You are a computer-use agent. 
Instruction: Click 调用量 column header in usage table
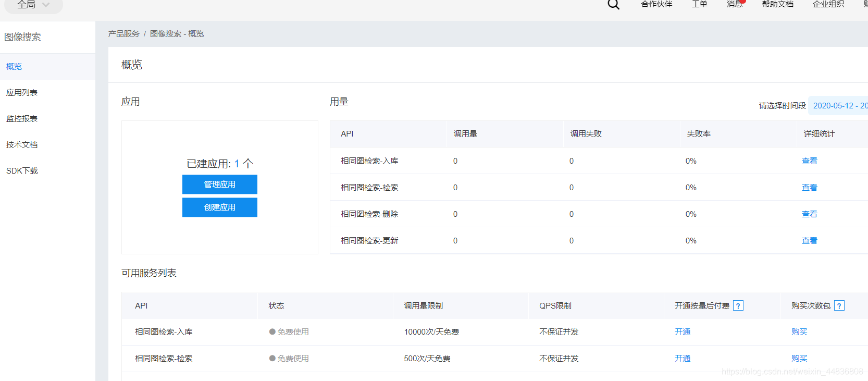pos(465,134)
